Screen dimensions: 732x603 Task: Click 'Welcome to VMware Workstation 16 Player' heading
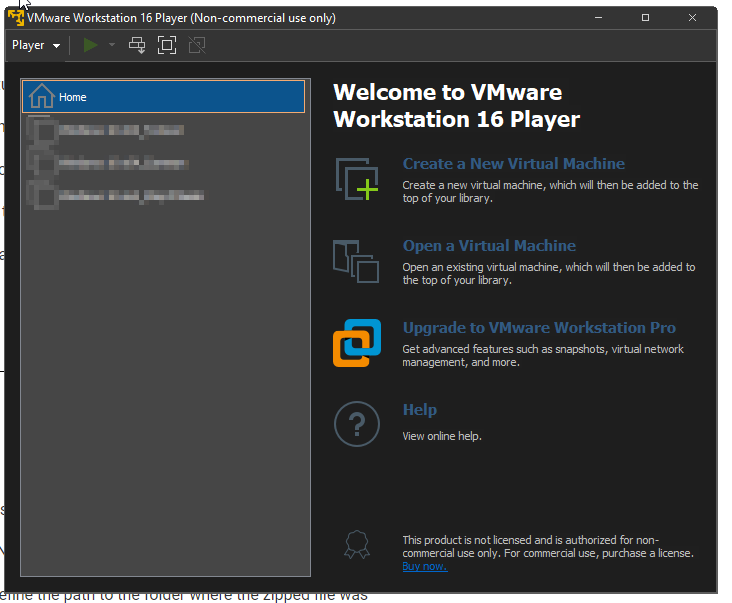457,105
